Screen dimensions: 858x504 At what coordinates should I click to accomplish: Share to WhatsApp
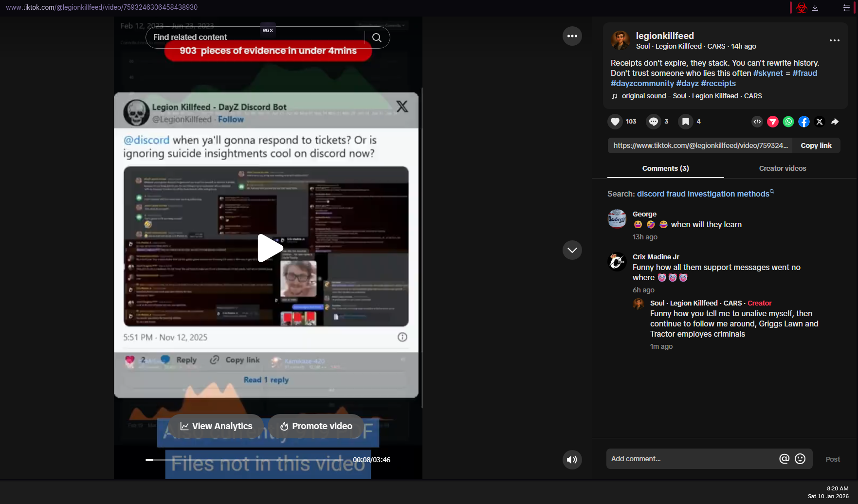(x=788, y=122)
